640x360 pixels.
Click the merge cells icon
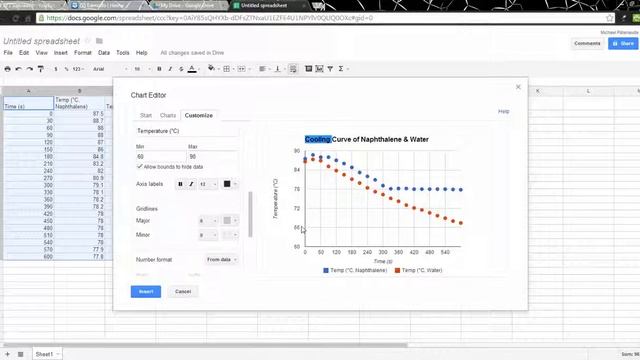[242, 69]
